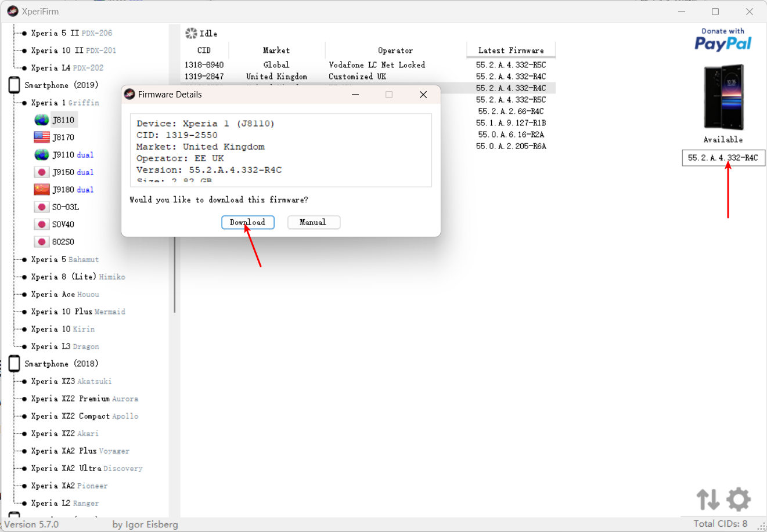767x532 pixels.
Task: Open Xperia XZ3 Akatsuki in tree
Action: pyautogui.click(x=71, y=381)
